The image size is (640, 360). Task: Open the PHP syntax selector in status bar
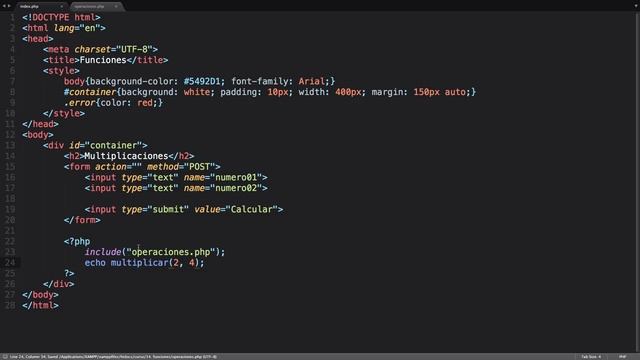click(x=622, y=357)
